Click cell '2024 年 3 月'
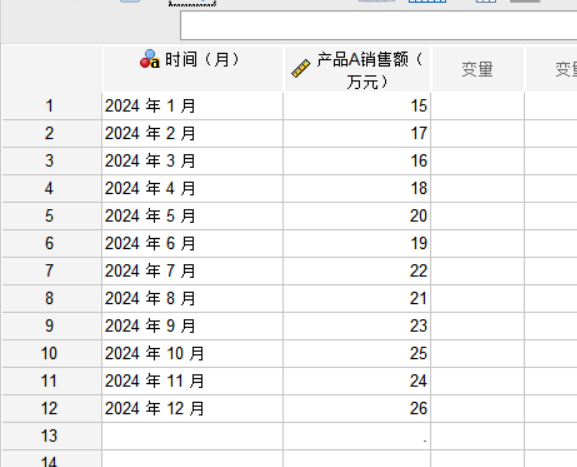577x467 pixels. [x=192, y=161]
